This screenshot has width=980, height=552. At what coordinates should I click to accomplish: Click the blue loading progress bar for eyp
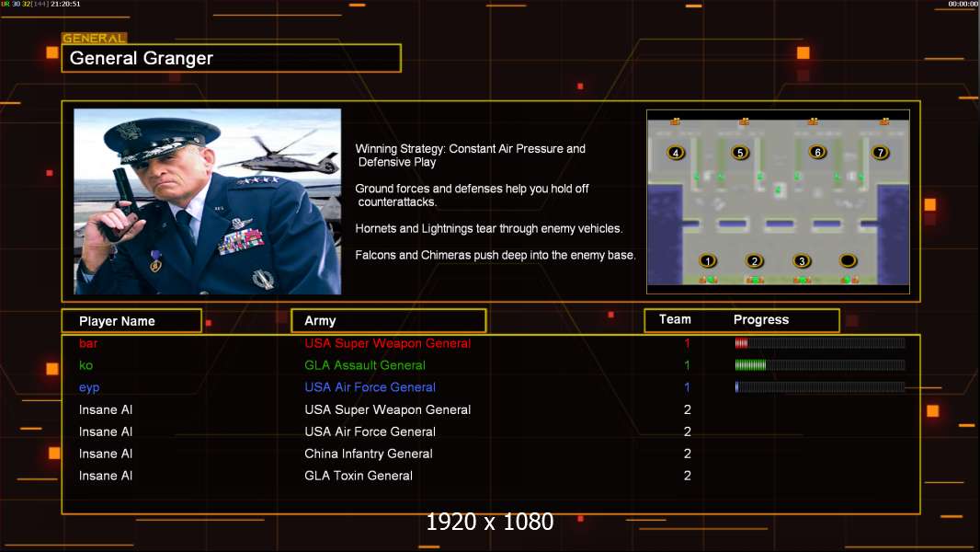pyautogui.click(x=820, y=387)
